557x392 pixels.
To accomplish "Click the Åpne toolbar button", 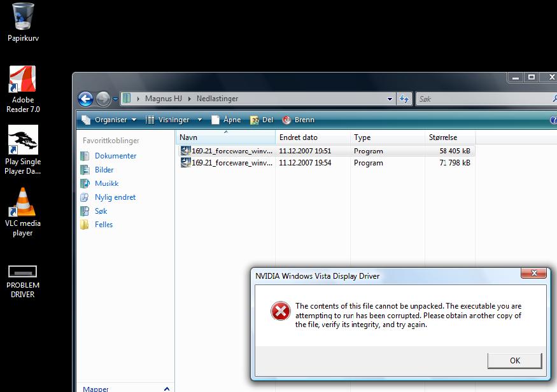I will pos(226,120).
